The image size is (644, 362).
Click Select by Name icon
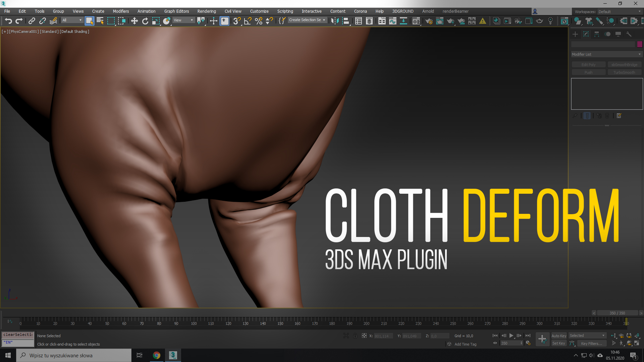(x=100, y=21)
